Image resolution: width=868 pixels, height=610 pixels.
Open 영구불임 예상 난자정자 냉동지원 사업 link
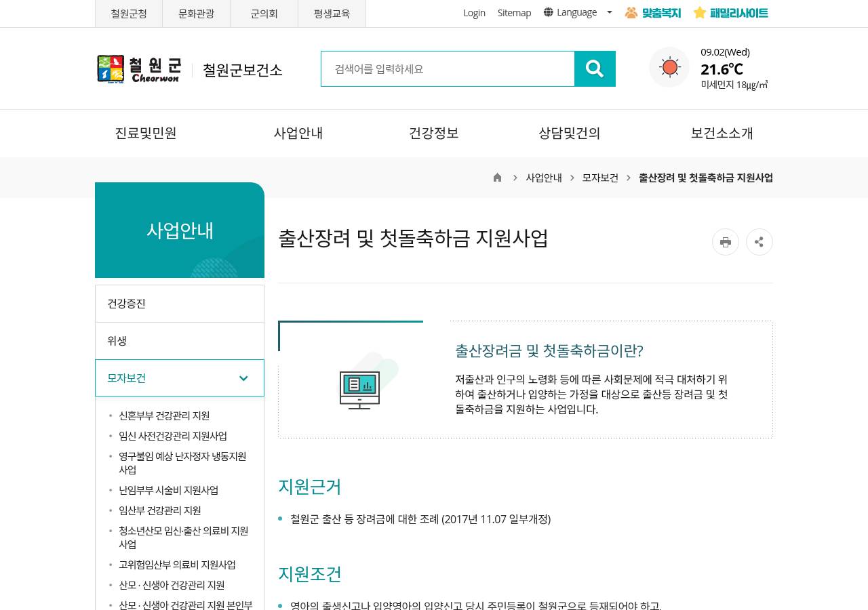tap(182, 463)
